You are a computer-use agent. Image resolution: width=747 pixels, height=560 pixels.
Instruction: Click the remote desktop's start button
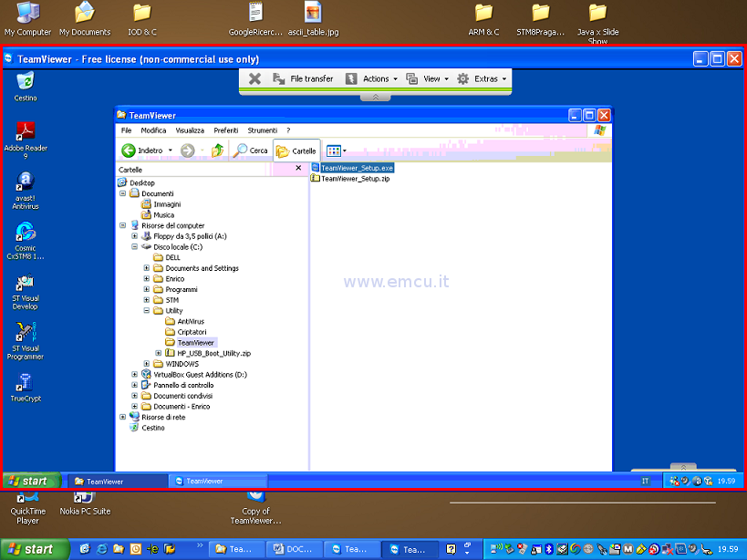pos(31,481)
